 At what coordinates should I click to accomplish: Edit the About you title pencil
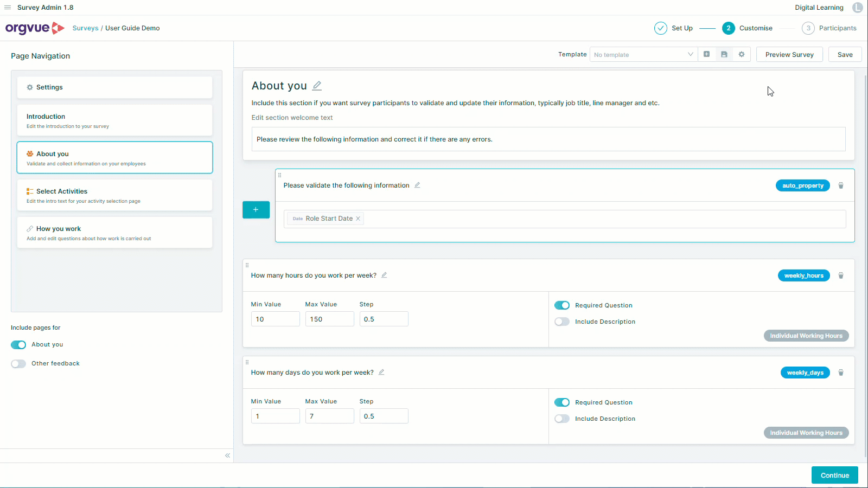point(317,86)
